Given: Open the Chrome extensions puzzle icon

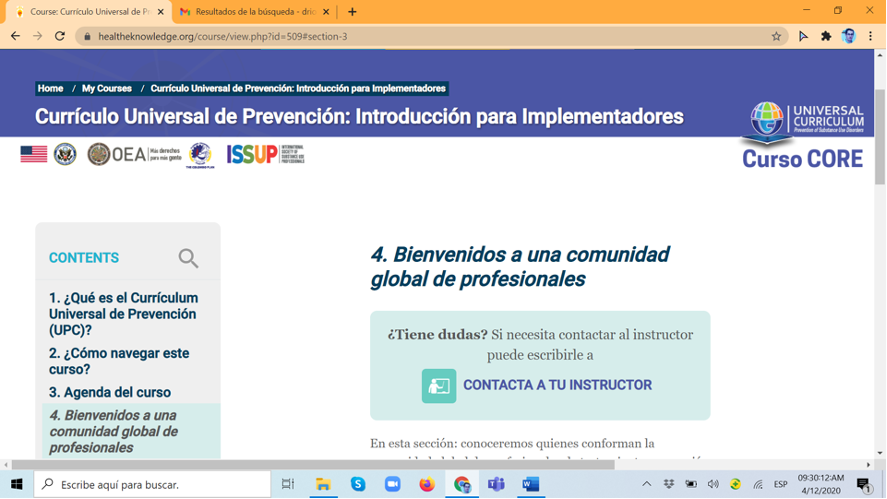Looking at the screenshot, I should pyautogui.click(x=826, y=36).
